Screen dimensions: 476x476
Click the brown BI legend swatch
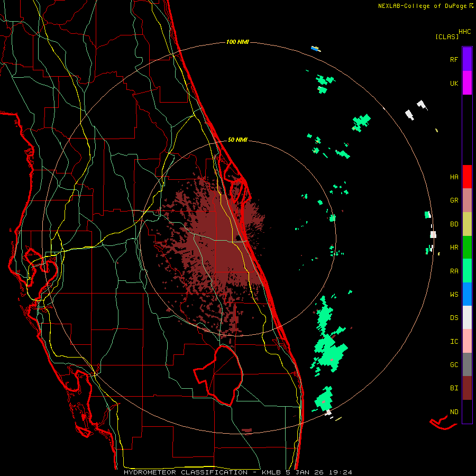coord(467,388)
